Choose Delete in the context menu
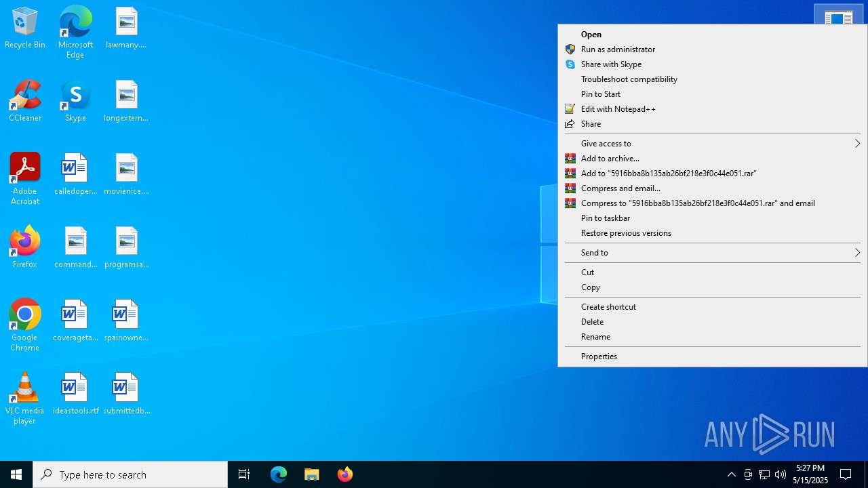Viewport: 868px width, 488px height. (712, 322)
